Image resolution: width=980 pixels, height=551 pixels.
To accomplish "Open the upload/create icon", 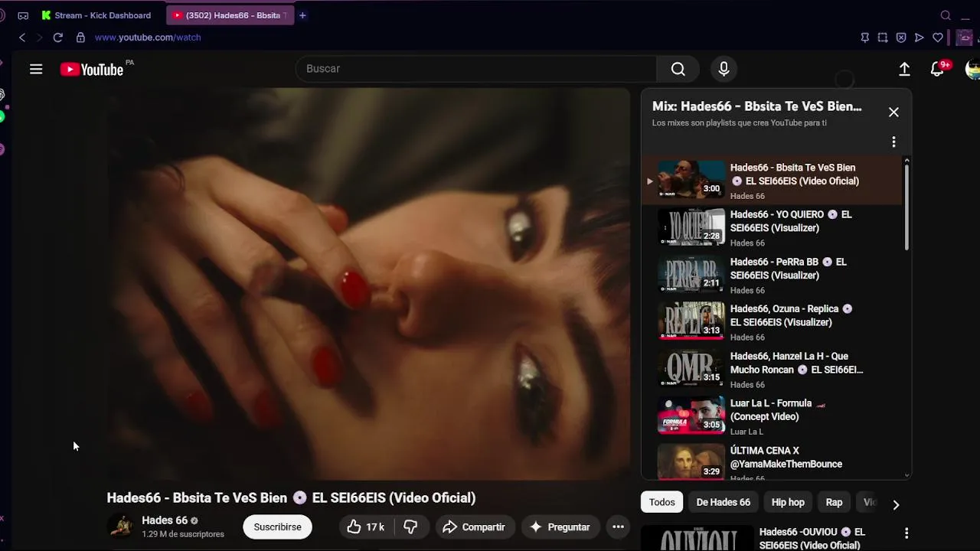I will (x=904, y=69).
